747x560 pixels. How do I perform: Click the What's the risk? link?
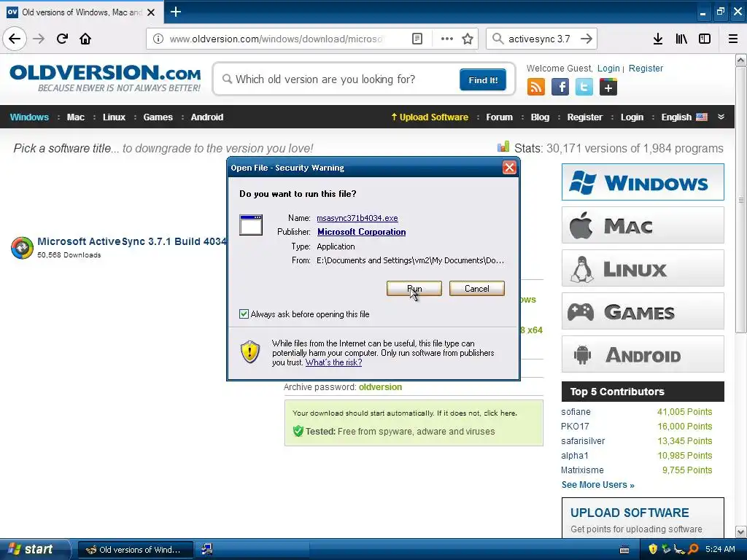333,362
